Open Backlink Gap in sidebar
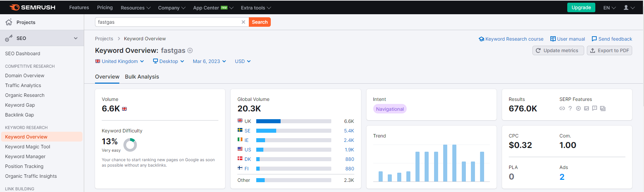 tap(19, 115)
